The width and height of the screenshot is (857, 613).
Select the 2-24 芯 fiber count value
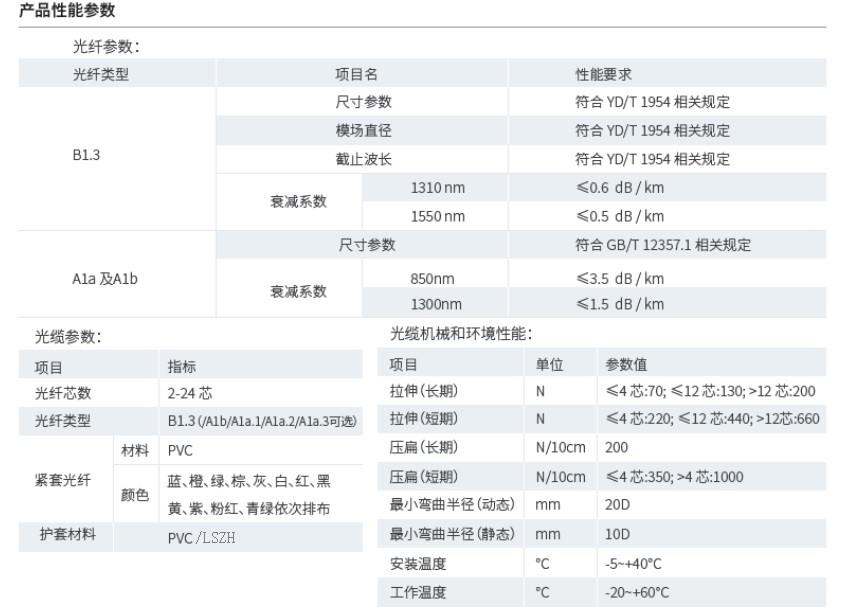coord(189,394)
